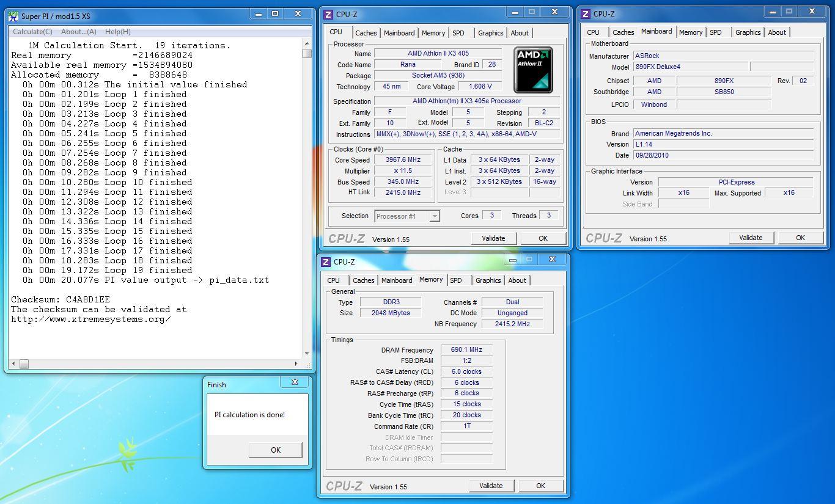Screen dimensions: 835x504
Task: Open Caches tab in Memory window
Action: [363, 280]
